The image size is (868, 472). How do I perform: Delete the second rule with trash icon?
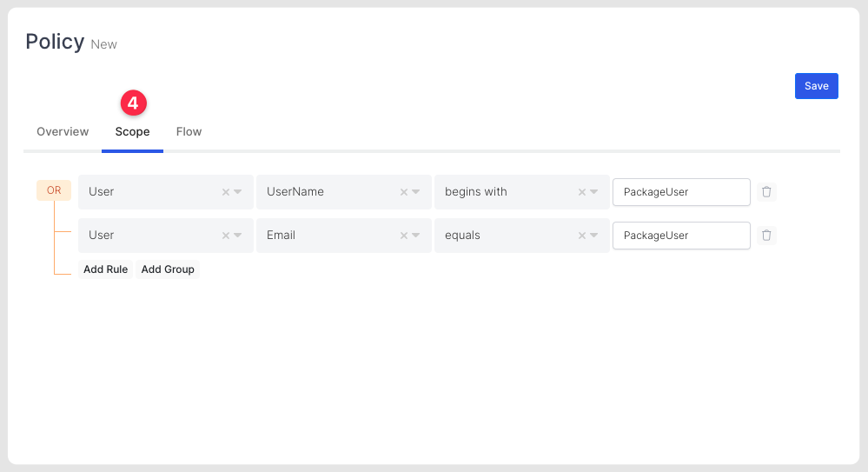[766, 236]
